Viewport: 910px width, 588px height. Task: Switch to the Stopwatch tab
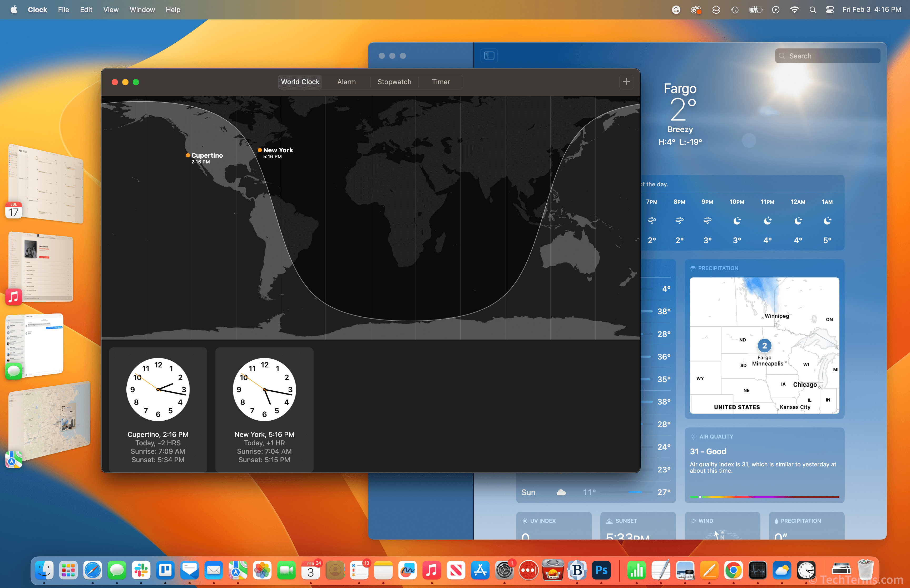click(x=394, y=82)
